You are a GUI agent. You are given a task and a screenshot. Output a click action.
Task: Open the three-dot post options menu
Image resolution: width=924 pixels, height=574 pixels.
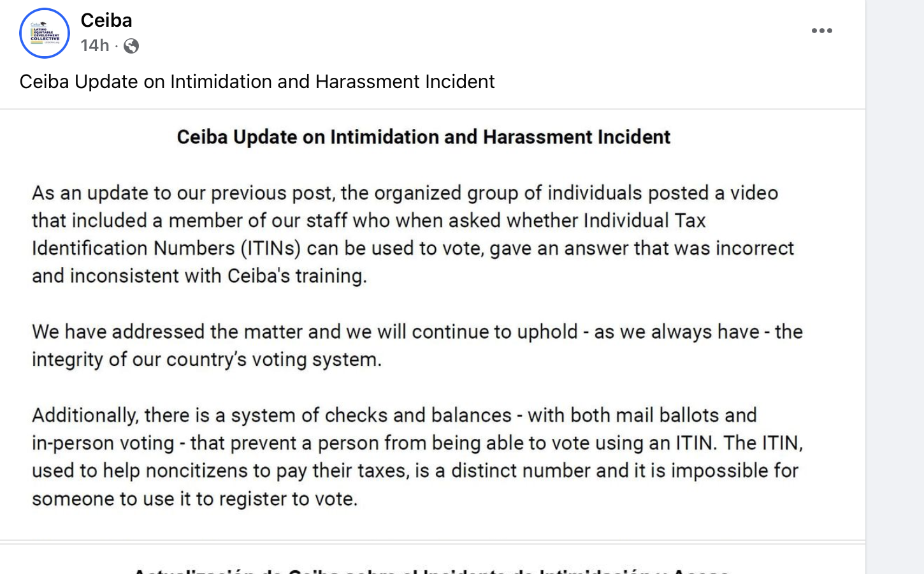click(821, 31)
